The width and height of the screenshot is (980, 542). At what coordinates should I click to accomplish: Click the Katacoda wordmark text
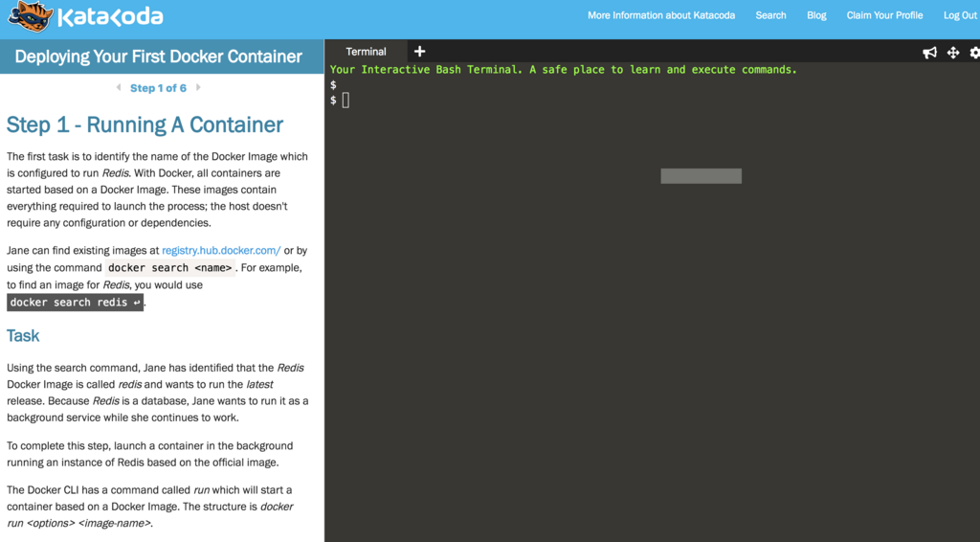pyautogui.click(x=110, y=17)
